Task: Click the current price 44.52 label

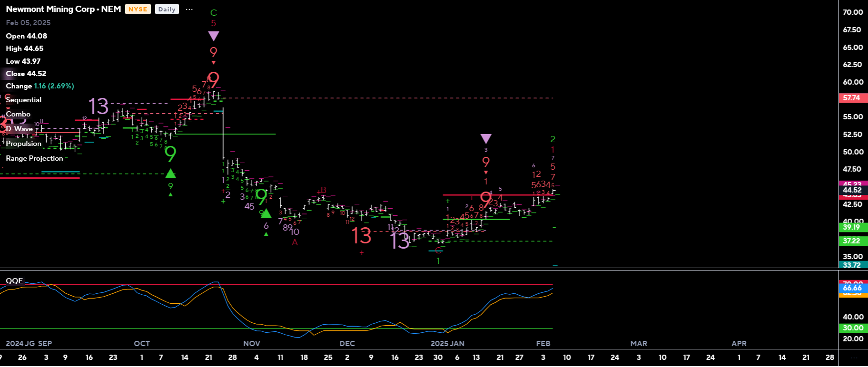Action: coord(852,190)
